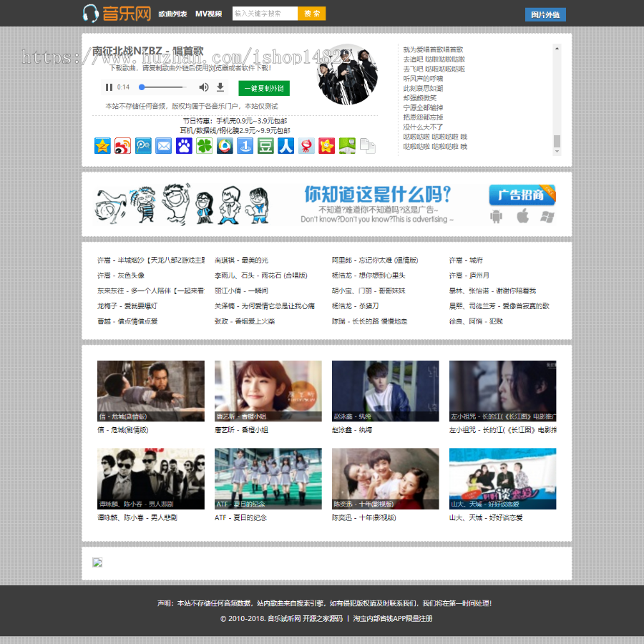The image size is (644, 644).
Task: Open the MV视频 menu item
Action: tap(208, 12)
